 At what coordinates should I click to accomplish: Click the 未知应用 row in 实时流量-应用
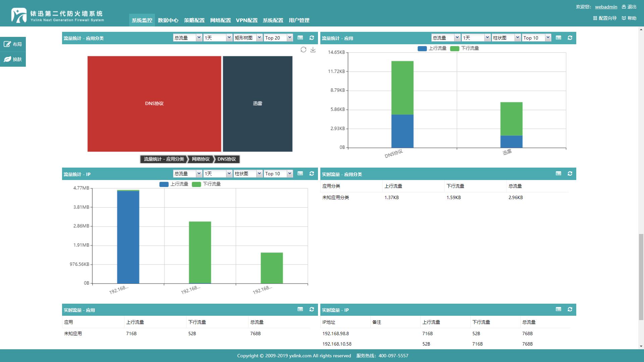[x=186, y=334]
